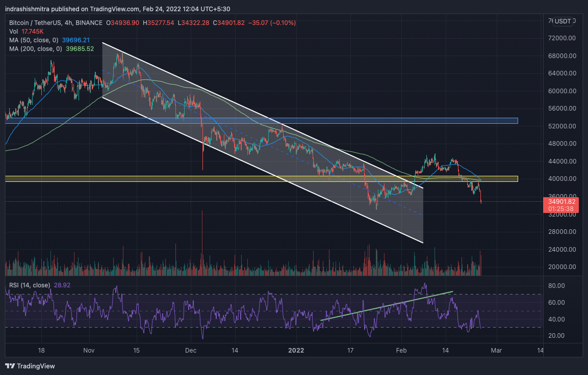Viewport: 588px width, 375px height.
Task: Click the 2022 label on time axis
Action: click(296, 351)
